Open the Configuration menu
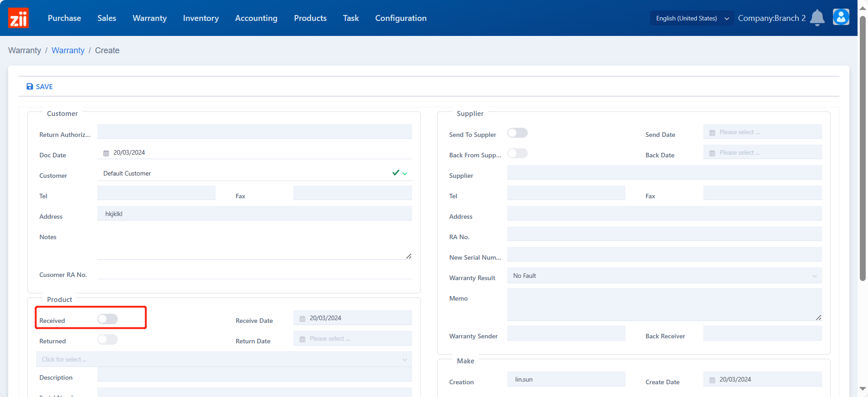Image resolution: width=868 pixels, height=397 pixels. (401, 18)
